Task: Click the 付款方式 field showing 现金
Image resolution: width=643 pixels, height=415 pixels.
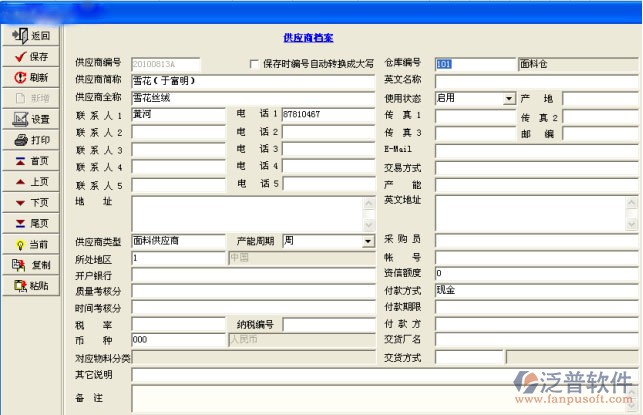Action: [x=536, y=291]
